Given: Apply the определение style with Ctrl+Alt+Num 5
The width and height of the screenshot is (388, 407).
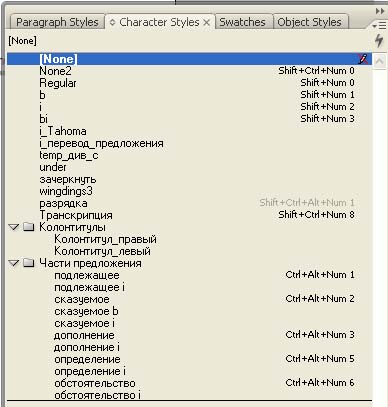Looking at the screenshot, I should tap(189, 359).
